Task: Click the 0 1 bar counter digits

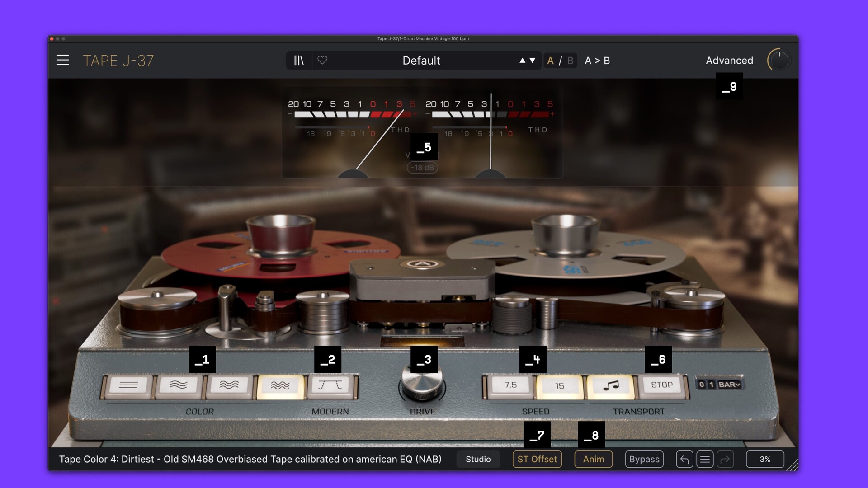Action: pos(706,385)
